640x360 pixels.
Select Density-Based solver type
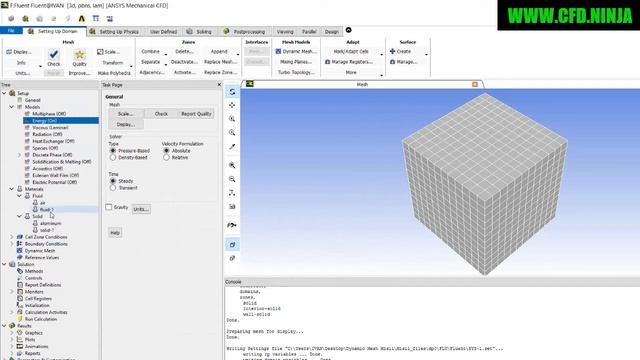113,158
